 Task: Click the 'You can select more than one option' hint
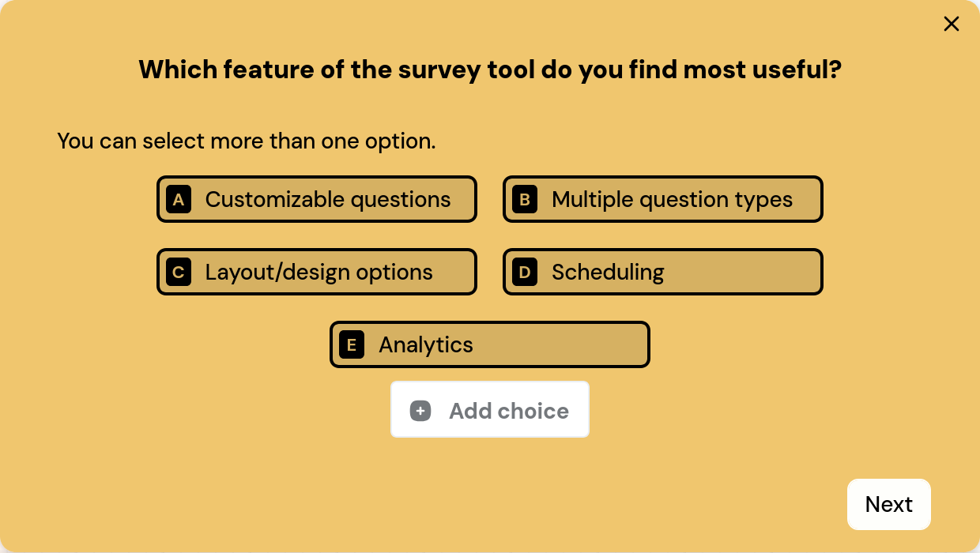click(x=247, y=141)
